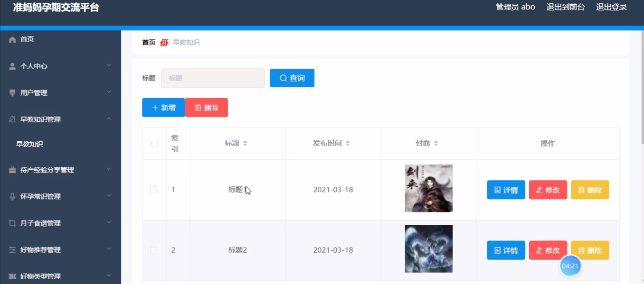The image size is (644, 284).
Task: Click the sliders icon beside 好物推荐管理
Action: tap(12, 249)
